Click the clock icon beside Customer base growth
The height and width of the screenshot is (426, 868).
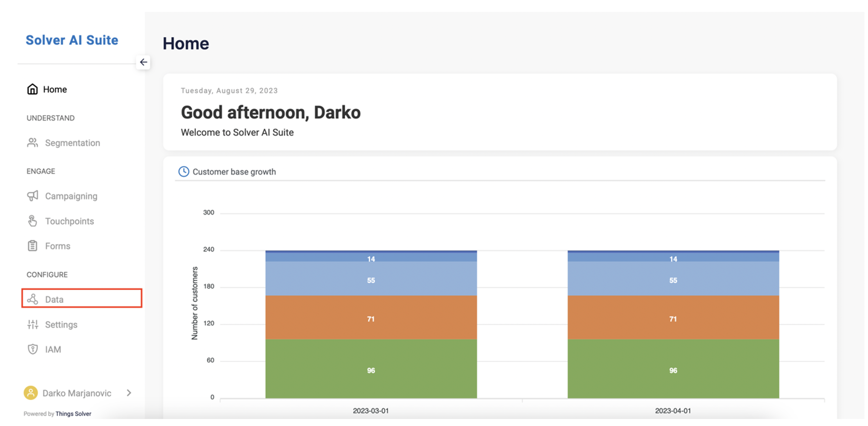point(184,171)
